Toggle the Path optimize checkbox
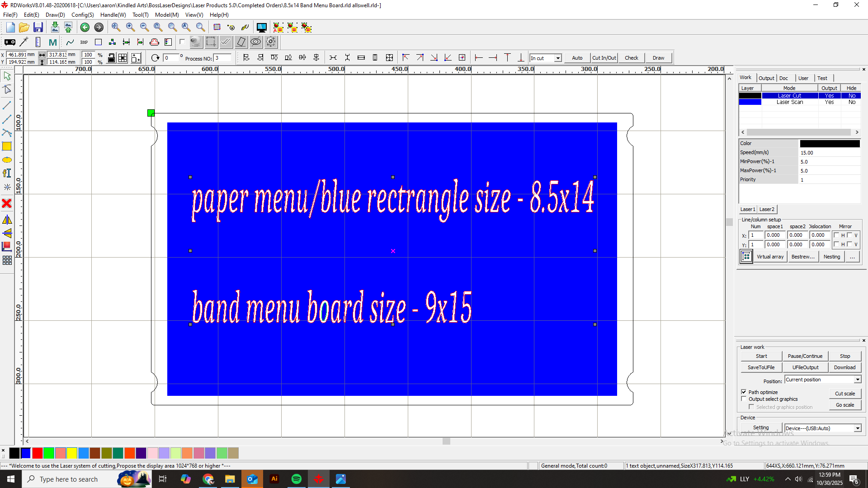This screenshot has height=488, width=868. tap(744, 392)
